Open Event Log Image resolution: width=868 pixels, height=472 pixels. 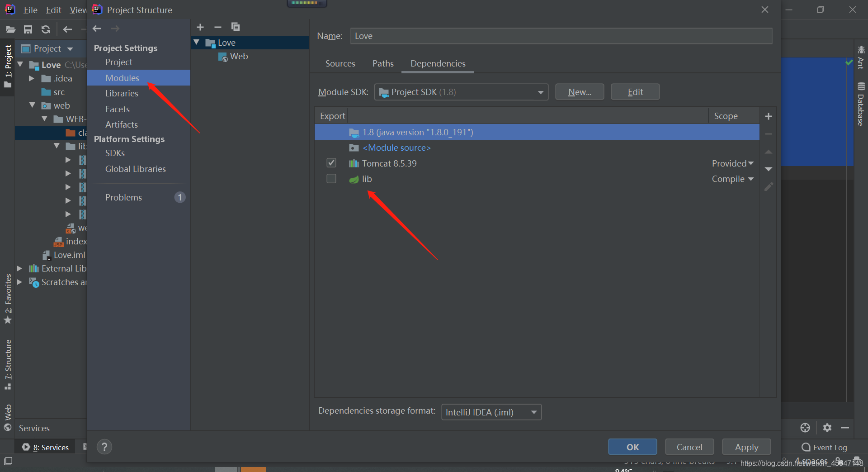824,447
